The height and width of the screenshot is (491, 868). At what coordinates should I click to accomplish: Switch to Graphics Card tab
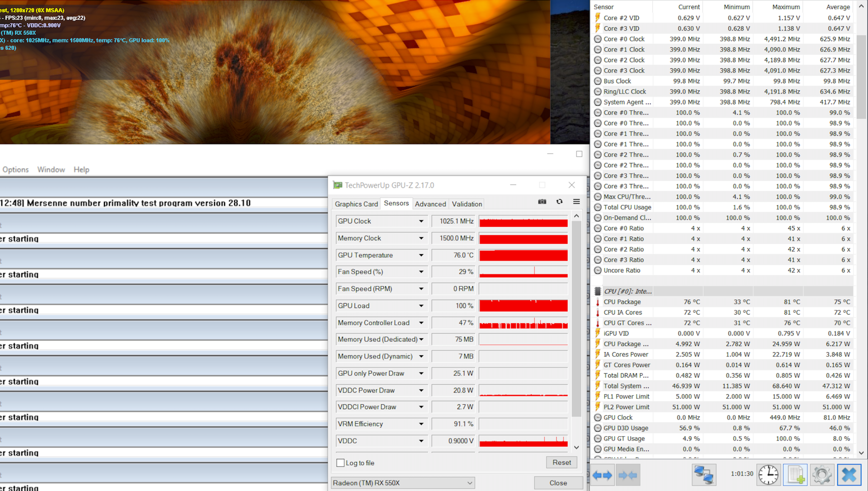click(356, 204)
